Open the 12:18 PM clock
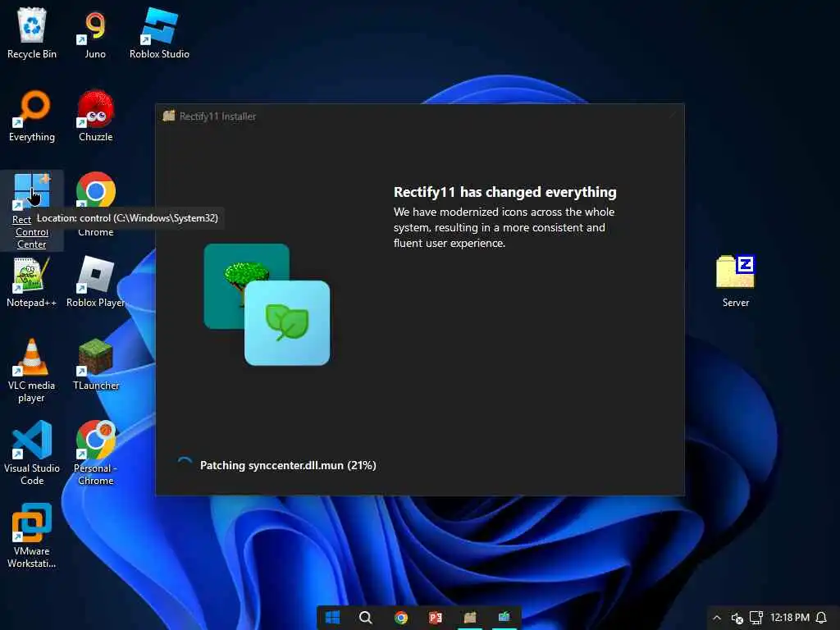The width and height of the screenshot is (840, 630). pos(790,618)
